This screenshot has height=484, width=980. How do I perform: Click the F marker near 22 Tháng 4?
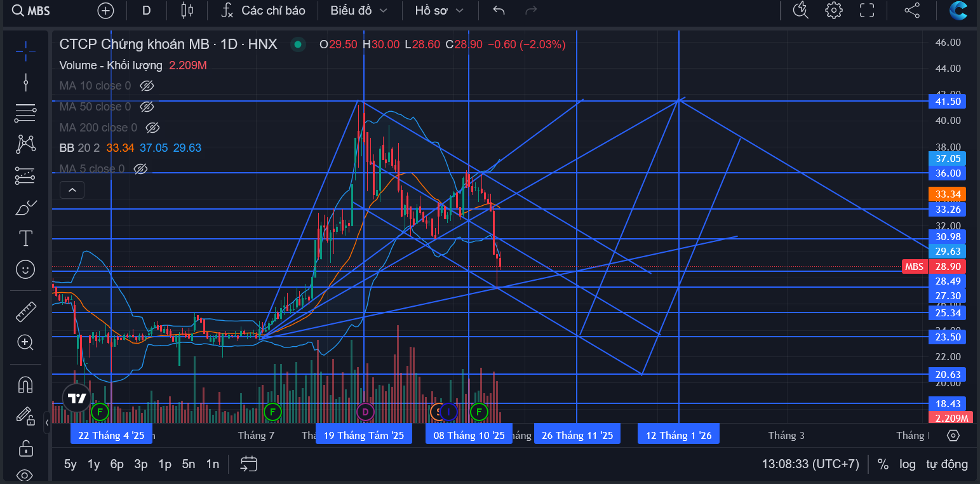tap(99, 412)
